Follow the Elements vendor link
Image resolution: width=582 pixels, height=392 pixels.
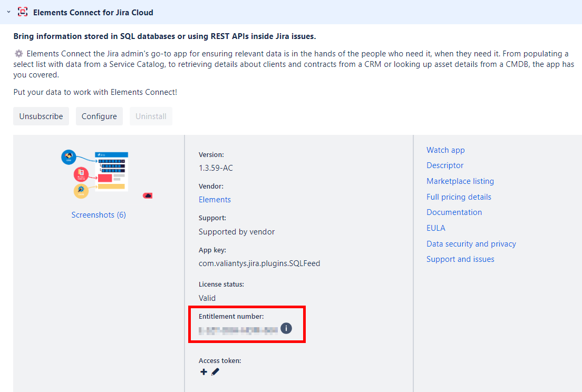pos(215,200)
